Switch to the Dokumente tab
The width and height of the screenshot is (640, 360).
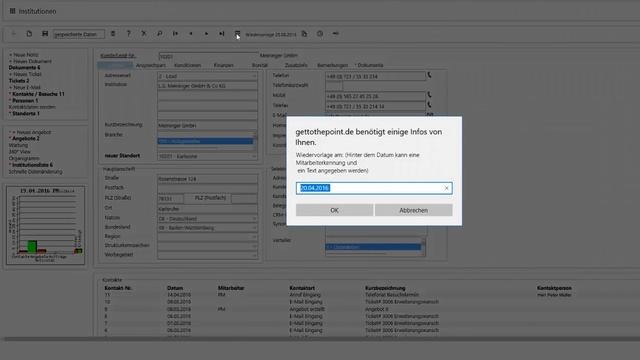click(370, 65)
